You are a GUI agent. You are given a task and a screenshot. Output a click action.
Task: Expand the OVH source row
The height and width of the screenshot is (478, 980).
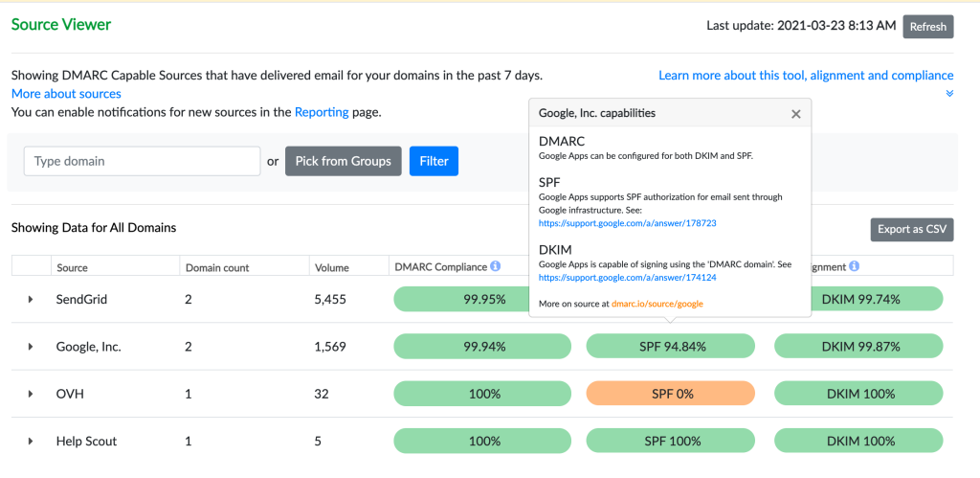(x=31, y=394)
